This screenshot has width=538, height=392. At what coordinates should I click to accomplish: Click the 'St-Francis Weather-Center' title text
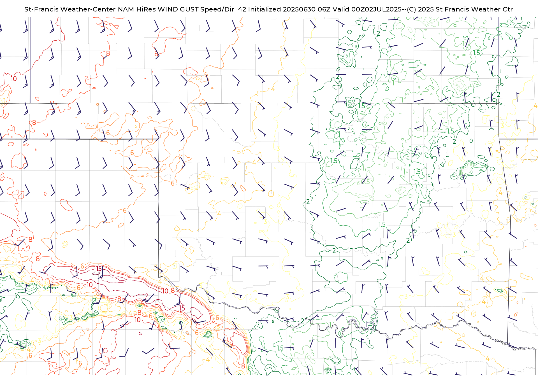pyautogui.click(x=70, y=9)
